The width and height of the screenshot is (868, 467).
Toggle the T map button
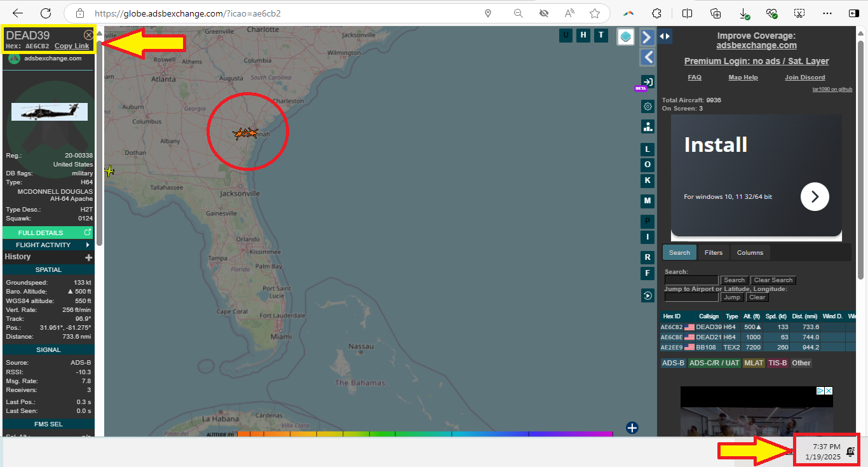(x=601, y=35)
